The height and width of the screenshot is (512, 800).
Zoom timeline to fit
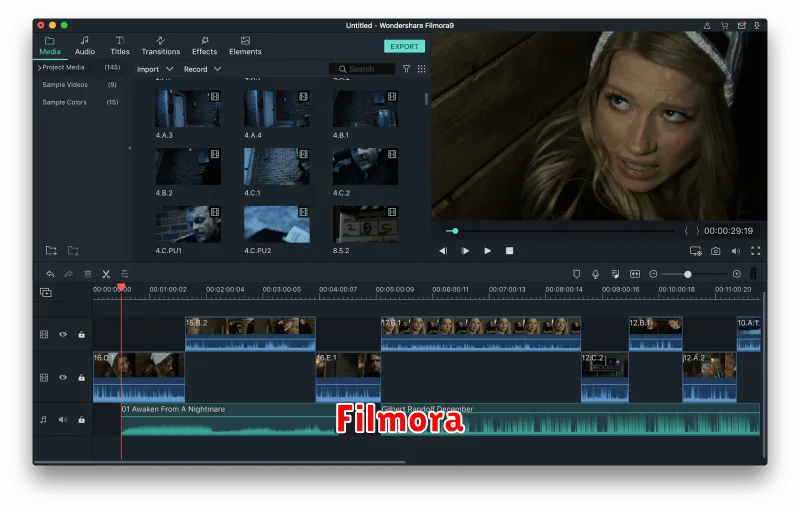635,274
